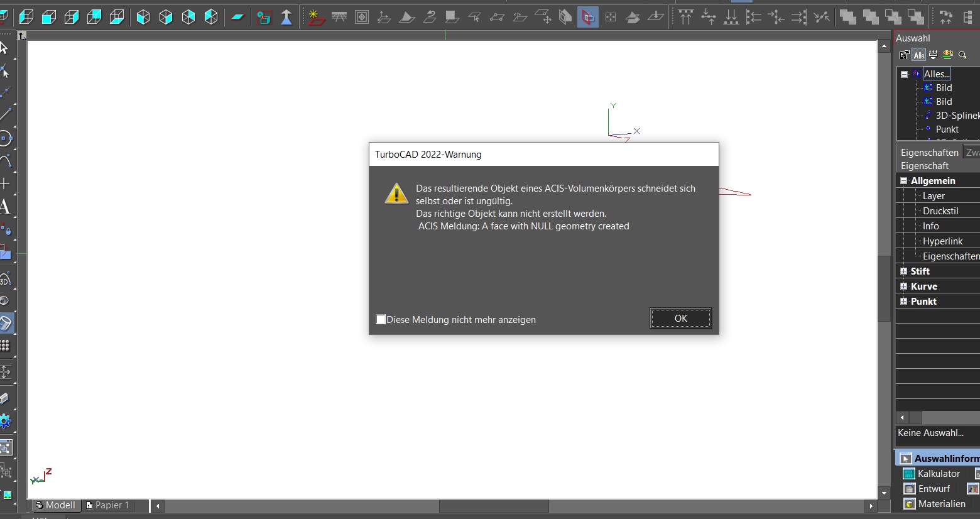Click the highlighted blue workplane icon in top toolbar
980x519 pixels.
pyautogui.click(x=587, y=18)
